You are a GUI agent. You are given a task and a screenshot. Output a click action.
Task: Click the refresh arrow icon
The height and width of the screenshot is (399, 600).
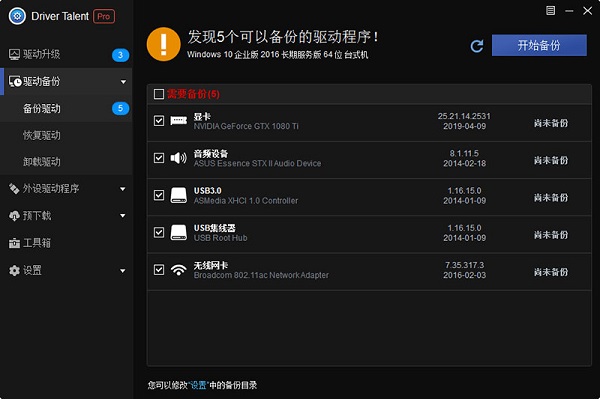pyautogui.click(x=477, y=46)
